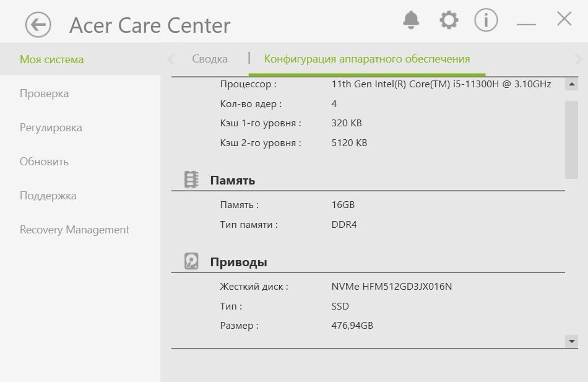Click the Тип памяти label
The height and width of the screenshot is (382, 588).
click(249, 225)
